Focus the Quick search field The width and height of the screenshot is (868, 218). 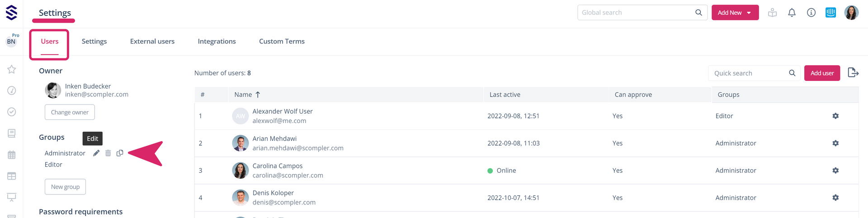(x=748, y=73)
